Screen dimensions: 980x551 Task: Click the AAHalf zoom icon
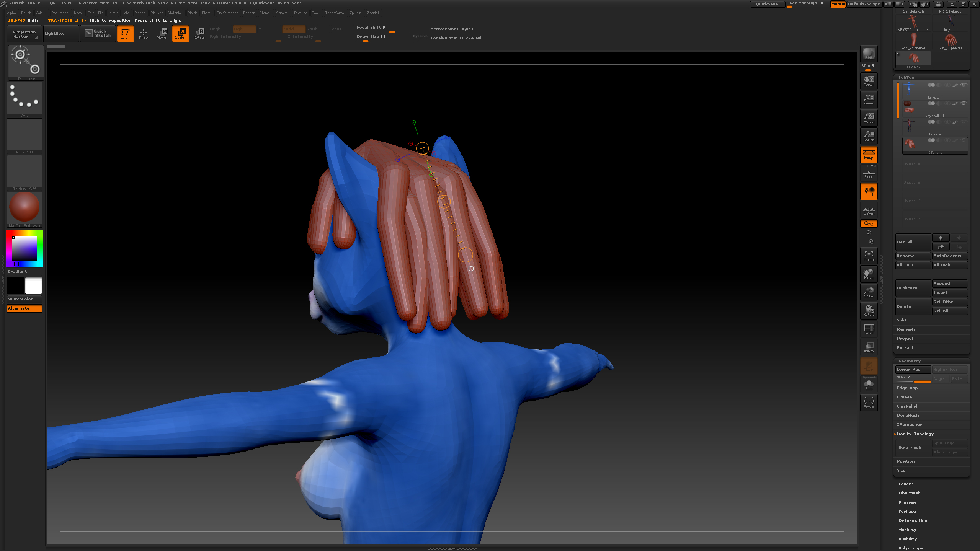(x=869, y=136)
